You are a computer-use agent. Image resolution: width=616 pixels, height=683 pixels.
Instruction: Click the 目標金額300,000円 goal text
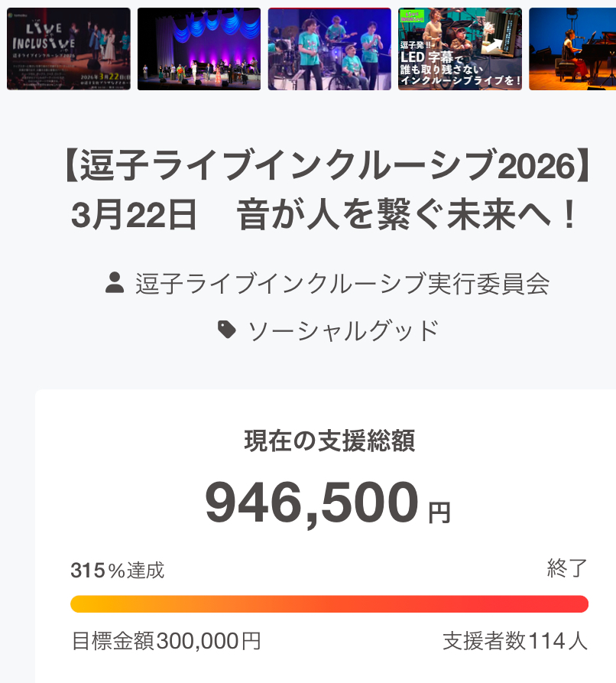tap(166, 640)
